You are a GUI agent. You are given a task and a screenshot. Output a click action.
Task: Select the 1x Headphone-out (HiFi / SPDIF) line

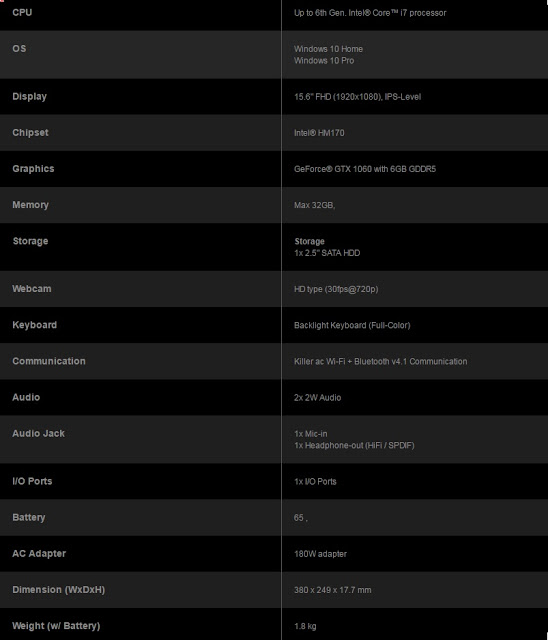point(354,445)
